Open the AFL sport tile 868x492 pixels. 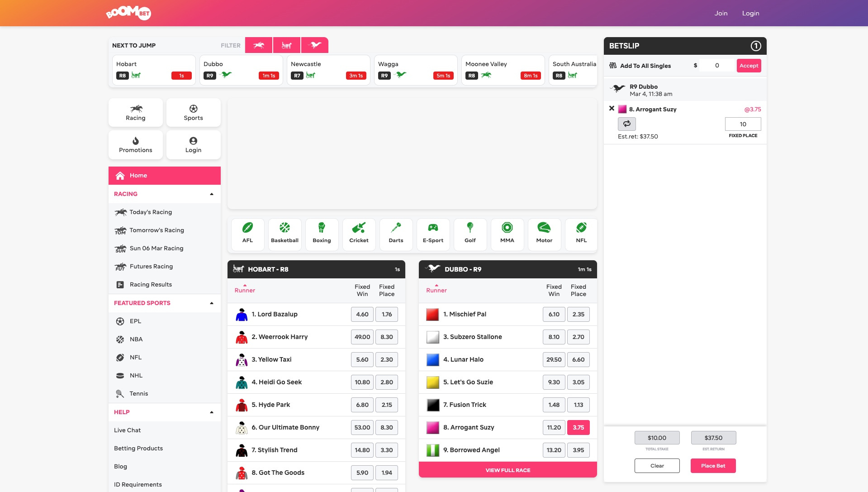[x=248, y=234]
